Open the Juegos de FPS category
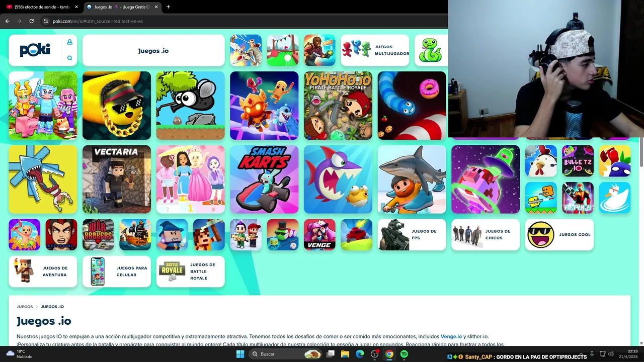 click(412, 235)
